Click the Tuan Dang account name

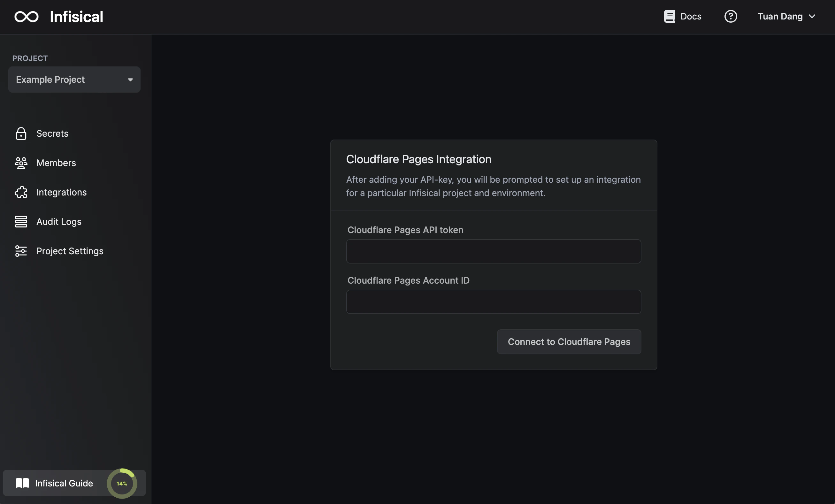click(x=780, y=16)
